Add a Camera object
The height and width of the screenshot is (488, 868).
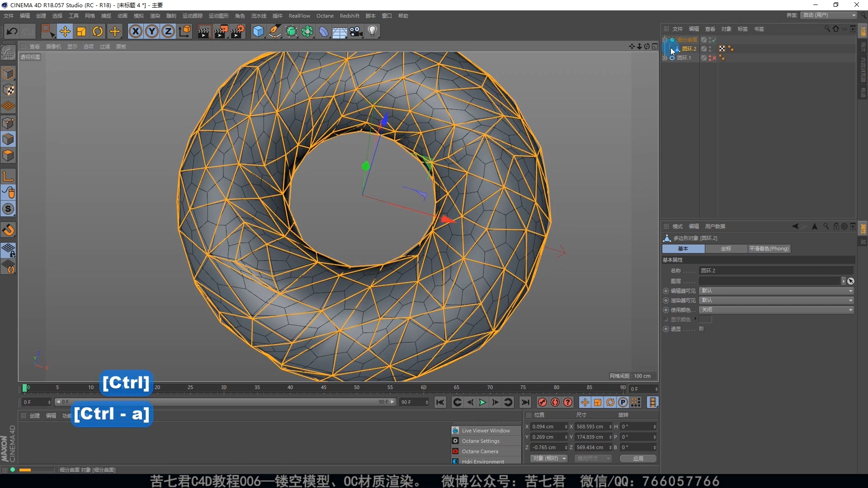pyautogui.click(x=356, y=31)
